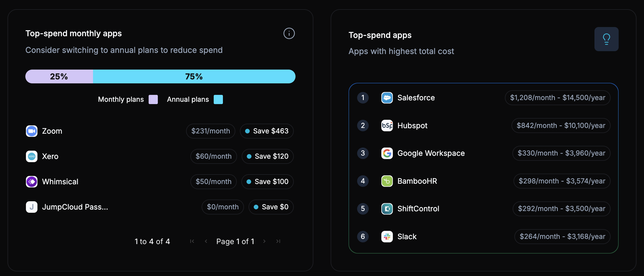Click the ShiftControl app icon
Viewport: 644px width, 276px height.
point(387,209)
